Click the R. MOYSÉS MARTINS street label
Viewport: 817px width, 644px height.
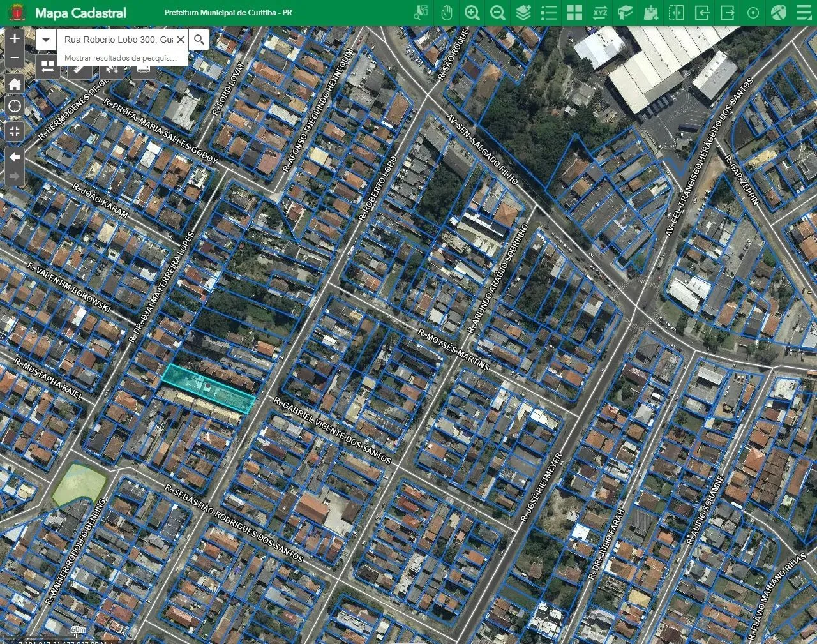453,350
